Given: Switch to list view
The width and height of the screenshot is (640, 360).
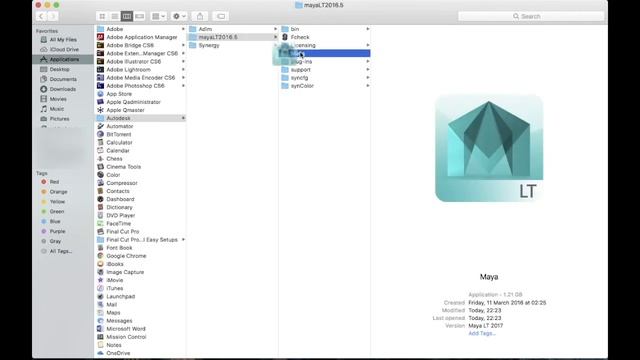Looking at the screenshot, I should pos(115,16).
